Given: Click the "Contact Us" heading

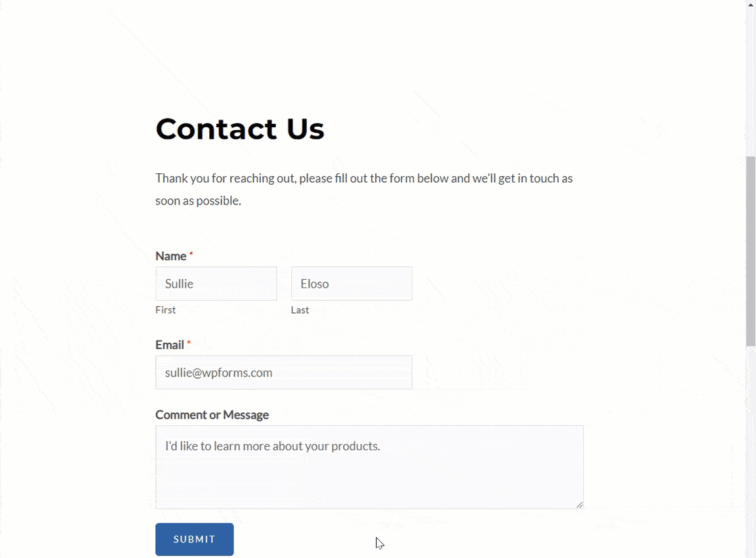Looking at the screenshot, I should tap(240, 129).
